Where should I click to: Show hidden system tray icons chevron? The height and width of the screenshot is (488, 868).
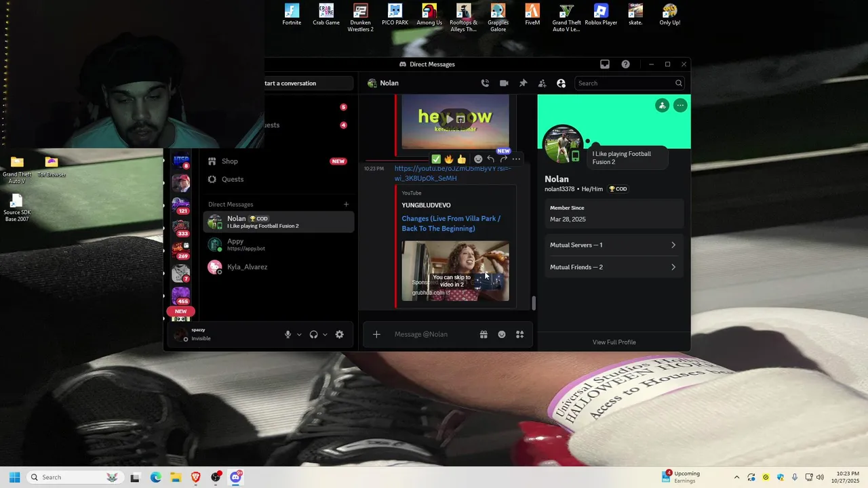click(736, 477)
